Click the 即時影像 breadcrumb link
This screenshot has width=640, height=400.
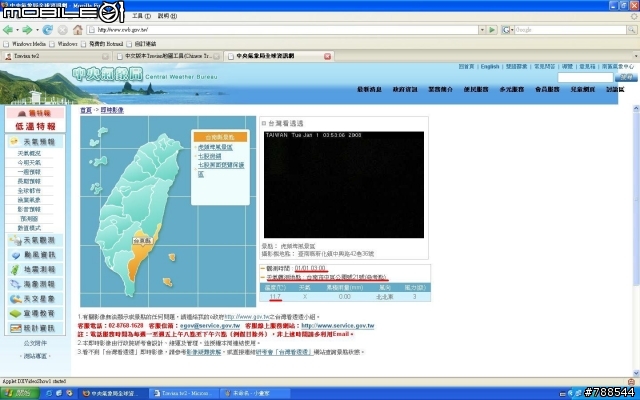coord(112,110)
